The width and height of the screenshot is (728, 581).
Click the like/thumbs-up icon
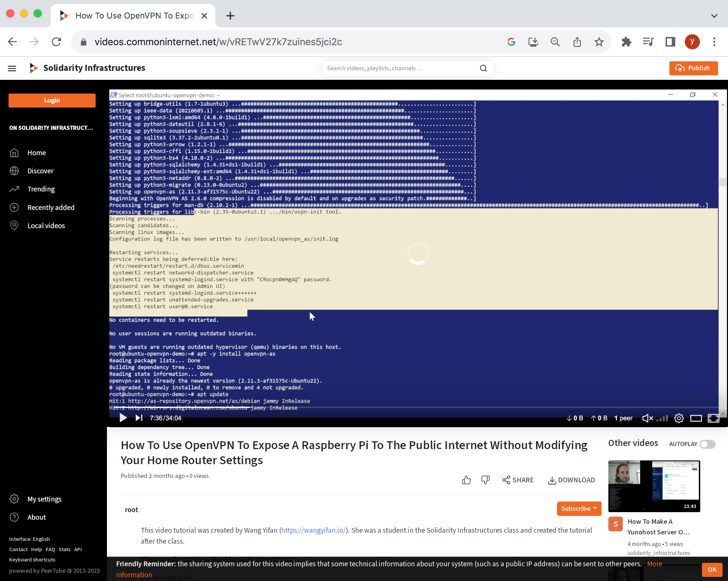pyautogui.click(x=466, y=480)
